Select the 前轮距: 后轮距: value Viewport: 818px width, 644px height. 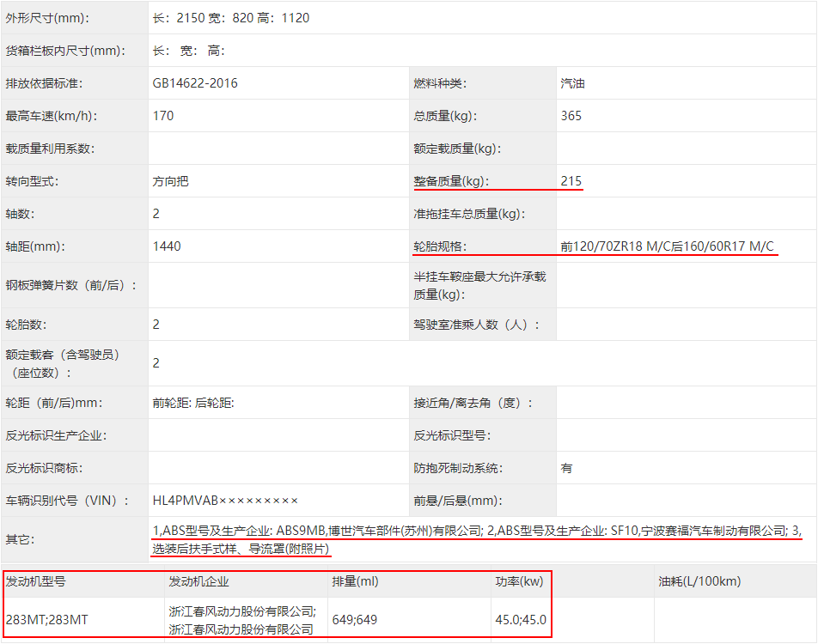click(193, 403)
